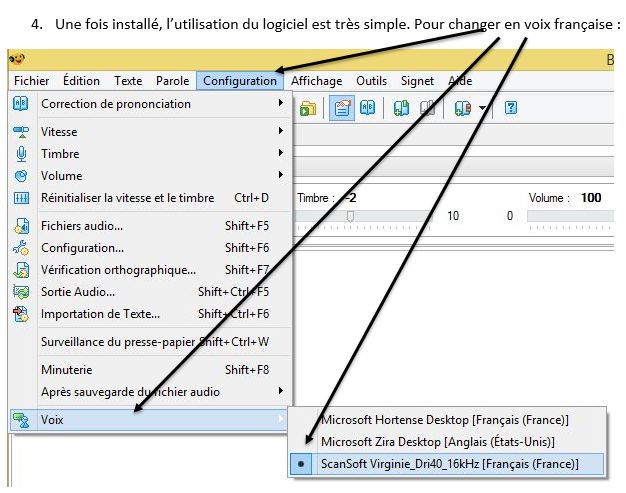Open Vérification orthographique from the menu
The image size is (626, 493).
118,270
